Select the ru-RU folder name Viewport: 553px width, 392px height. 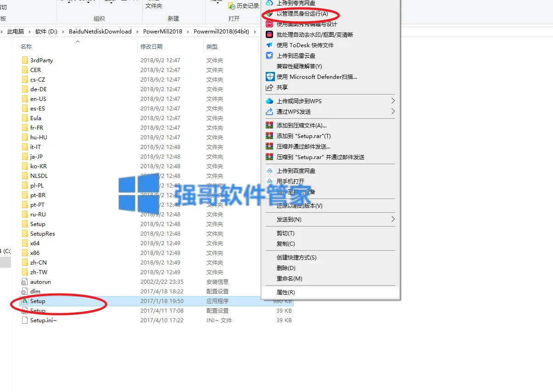[x=38, y=214]
